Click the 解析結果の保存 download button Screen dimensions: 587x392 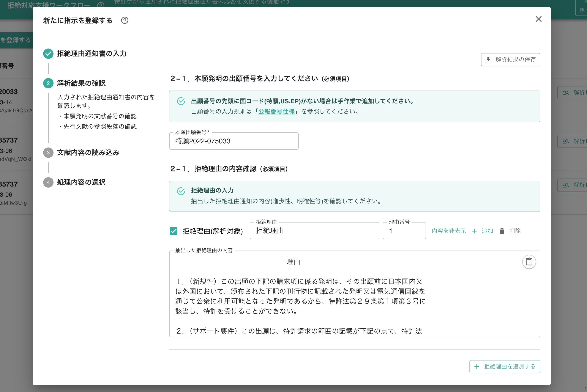[x=510, y=60]
